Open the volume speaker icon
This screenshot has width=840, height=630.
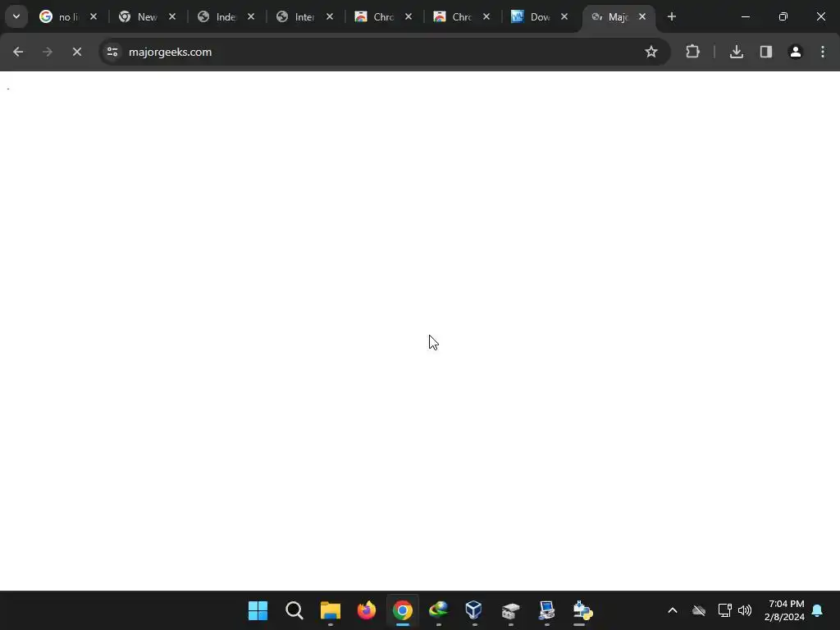pos(745,610)
